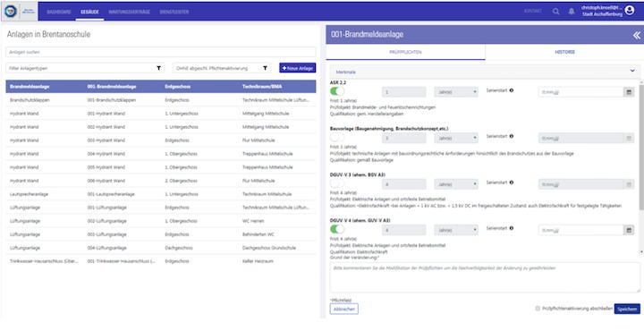This screenshot has height=331, width=644.
Task: Select 001-Hydrant Wand row
Action: pyautogui.click(x=161, y=114)
